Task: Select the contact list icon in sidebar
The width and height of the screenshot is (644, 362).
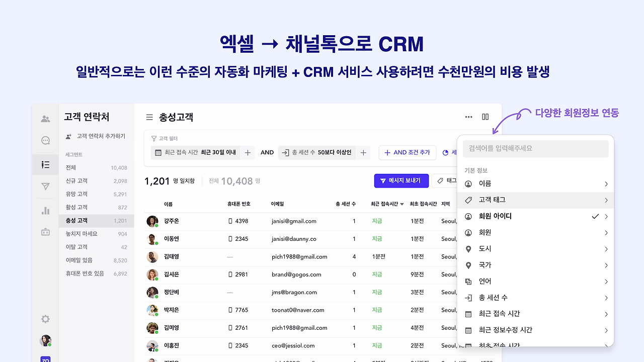Action: 45,164
